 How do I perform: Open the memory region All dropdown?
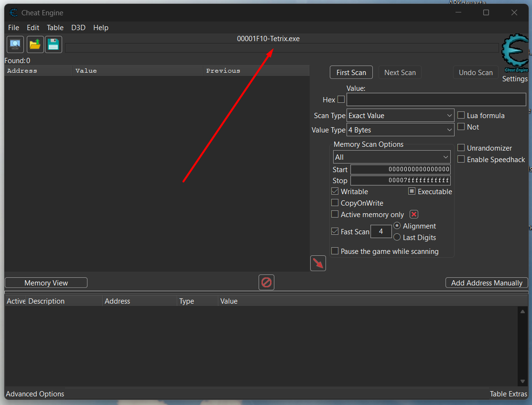pos(391,157)
